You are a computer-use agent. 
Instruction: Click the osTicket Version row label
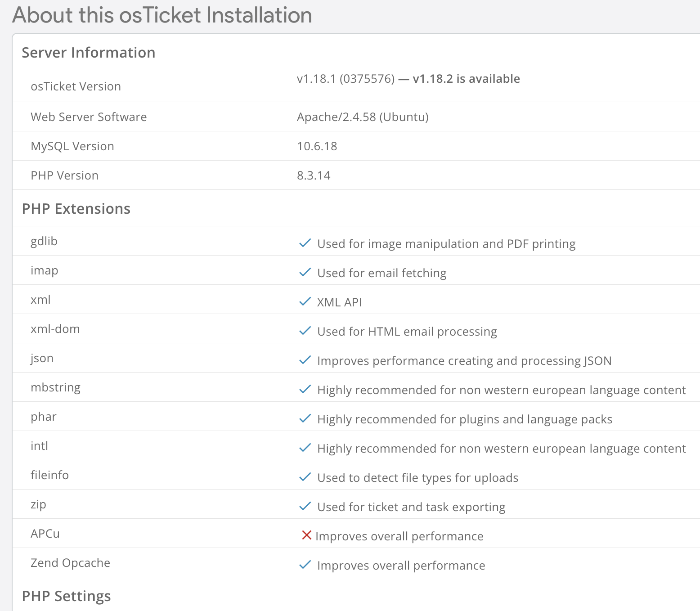point(76,86)
